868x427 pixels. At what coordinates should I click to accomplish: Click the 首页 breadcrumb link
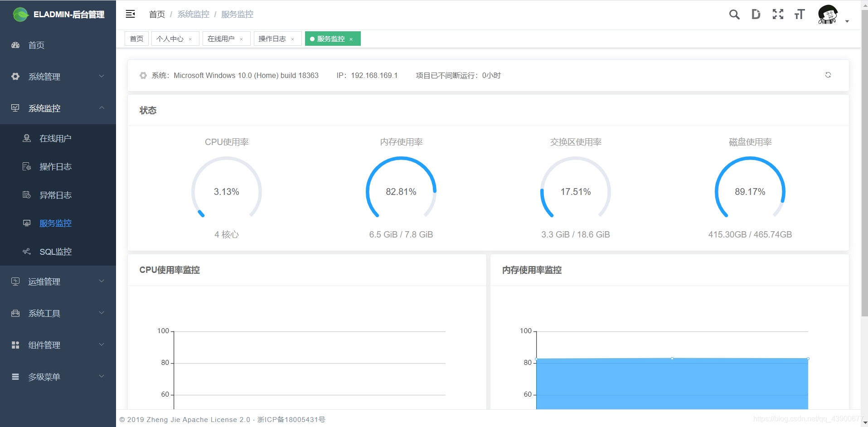tap(157, 15)
